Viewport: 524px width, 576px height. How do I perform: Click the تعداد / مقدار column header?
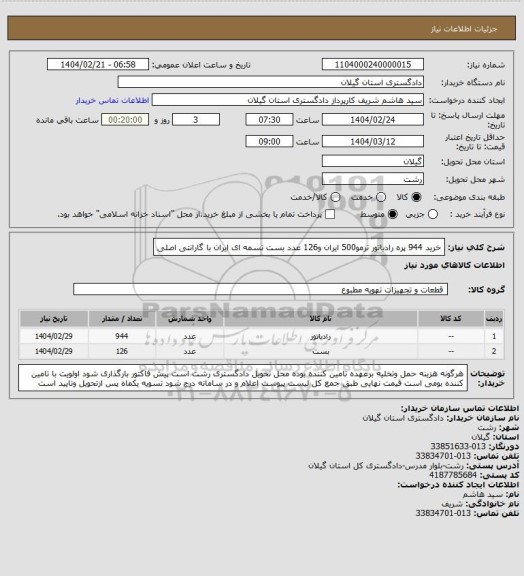point(122,319)
